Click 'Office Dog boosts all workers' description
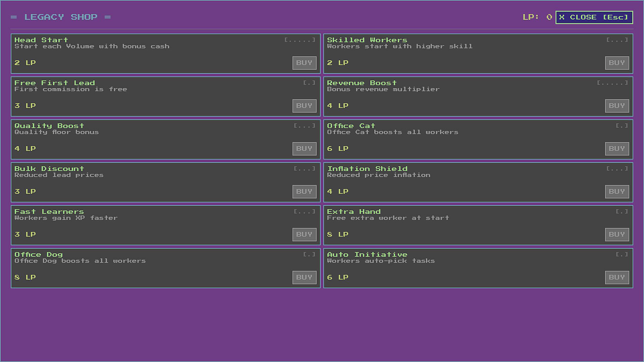Image resolution: width=644 pixels, height=362 pixels. click(x=80, y=261)
